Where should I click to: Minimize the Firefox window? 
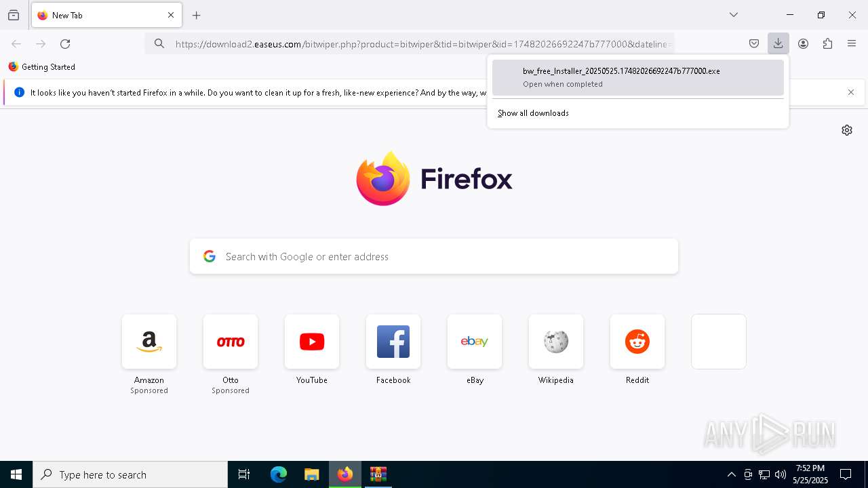pos(790,15)
